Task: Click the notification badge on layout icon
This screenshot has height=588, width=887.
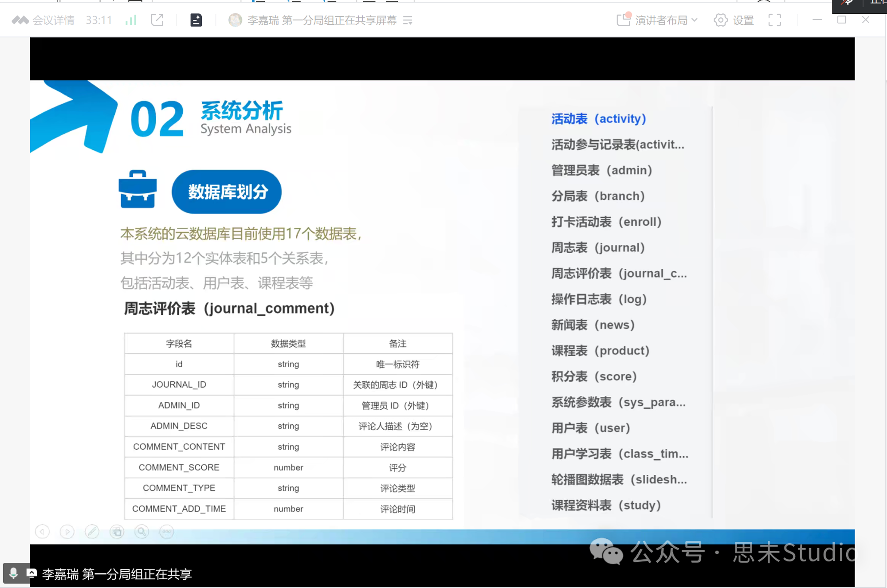Action: point(629,14)
